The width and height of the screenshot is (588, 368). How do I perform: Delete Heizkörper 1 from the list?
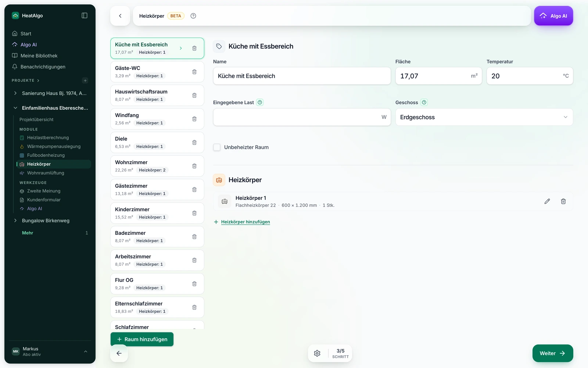[563, 201]
